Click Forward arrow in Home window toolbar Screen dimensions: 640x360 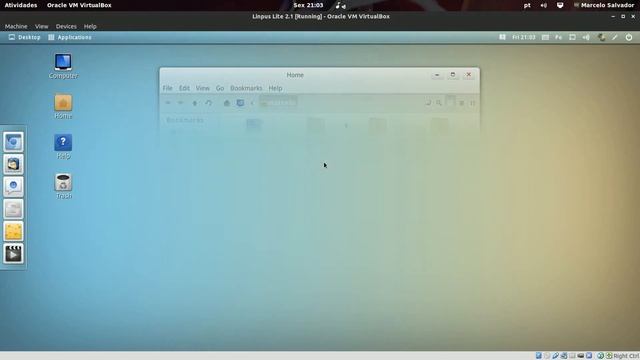pyautogui.click(x=181, y=103)
